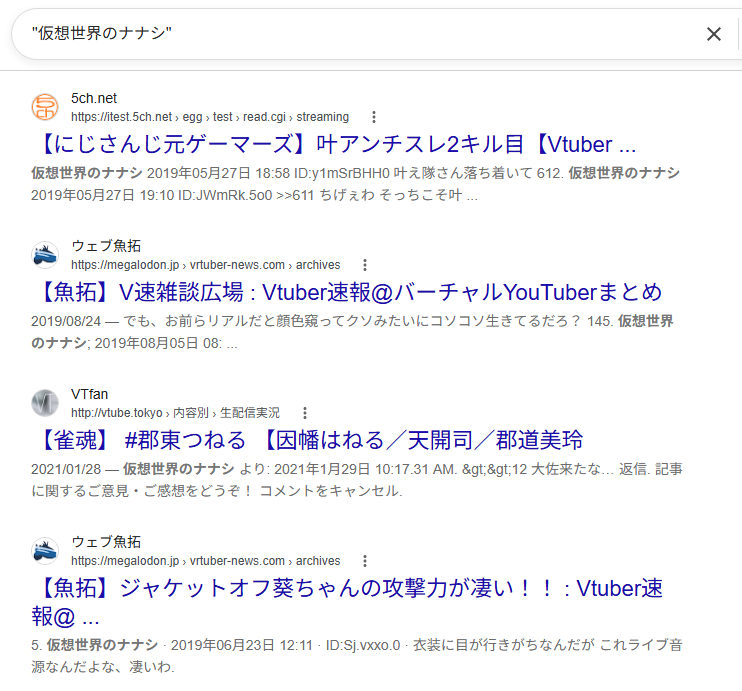Click the VTfan site favicon
Viewport: 742px width, 691px height.
coord(45,403)
